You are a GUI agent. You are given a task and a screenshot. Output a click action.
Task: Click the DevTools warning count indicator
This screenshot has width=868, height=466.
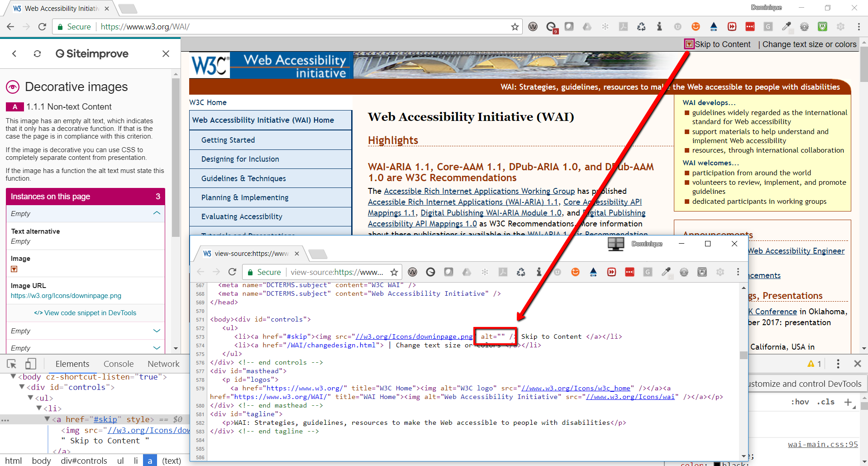click(814, 364)
